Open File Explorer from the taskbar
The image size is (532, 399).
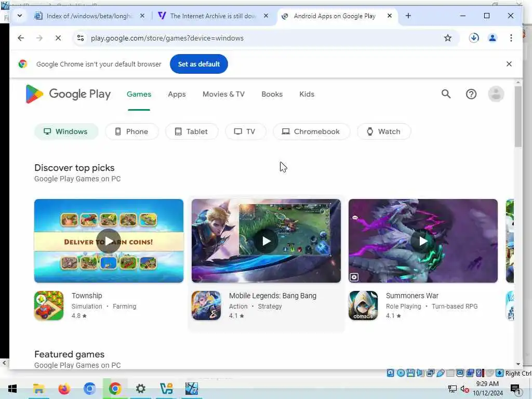point(38,389)
